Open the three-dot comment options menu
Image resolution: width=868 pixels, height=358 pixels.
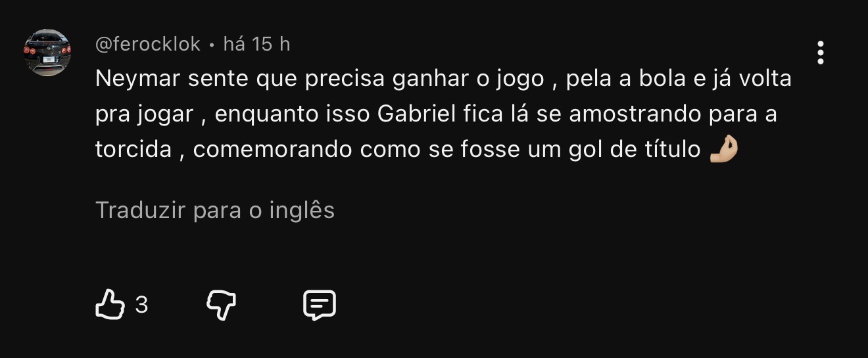click(x=820, y=53)
